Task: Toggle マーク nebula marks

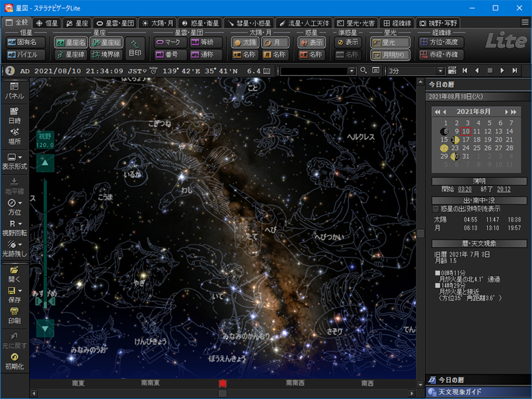Action: click(x=171, y=42)
